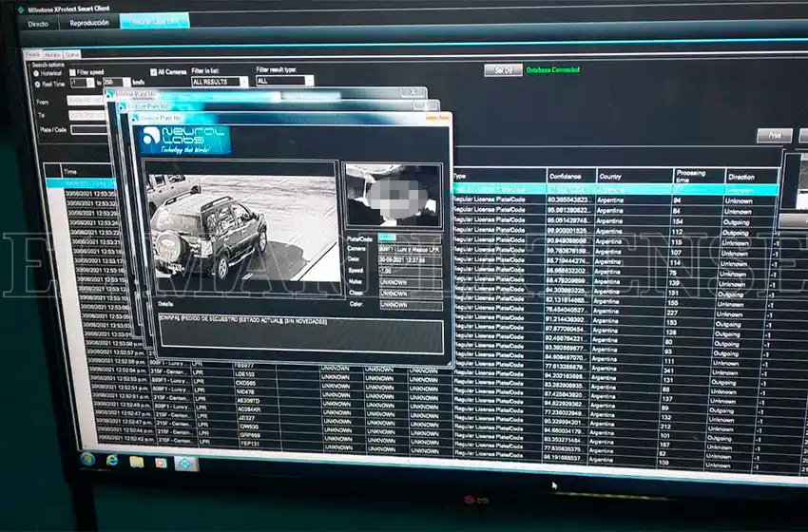Viewport: 808px width, 532px height.
Task: Select the Historical radio button
Action: pos(38,72)
